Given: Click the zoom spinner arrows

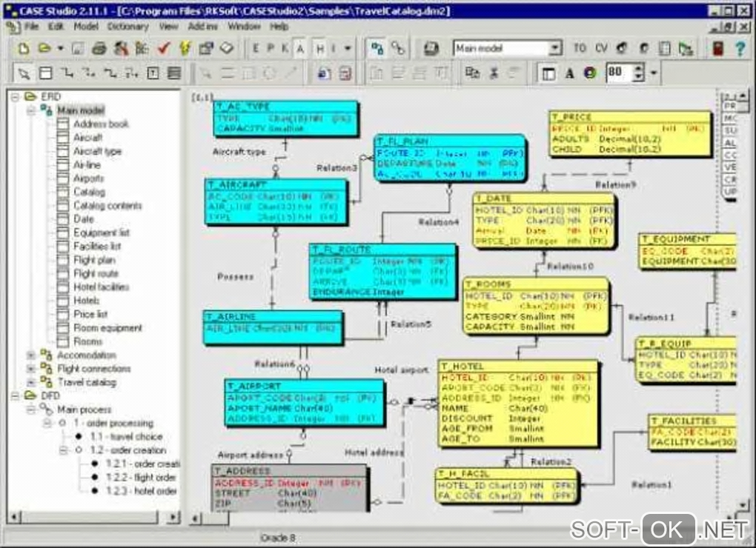Looking at the screenshot, I should [638, 73].
